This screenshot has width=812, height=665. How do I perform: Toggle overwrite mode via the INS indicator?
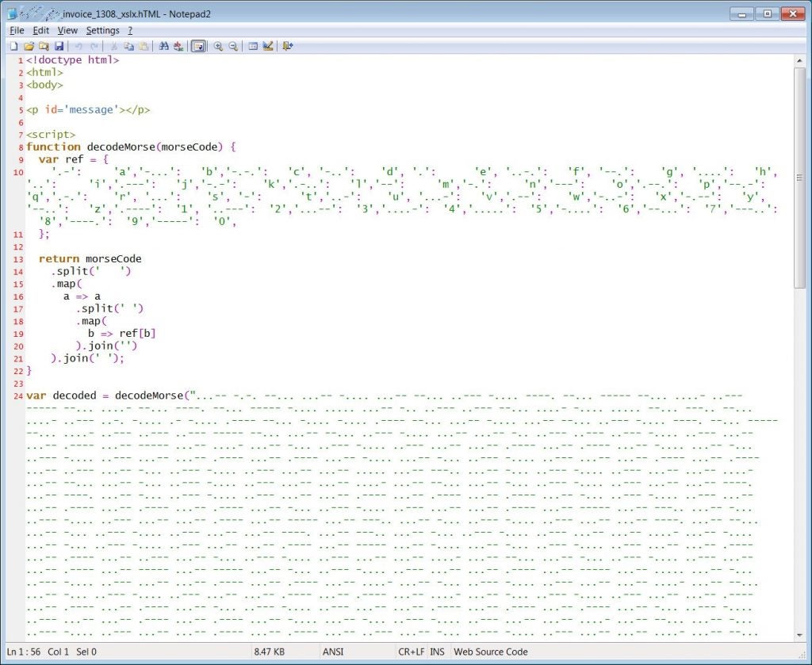(x=437, y=652)
